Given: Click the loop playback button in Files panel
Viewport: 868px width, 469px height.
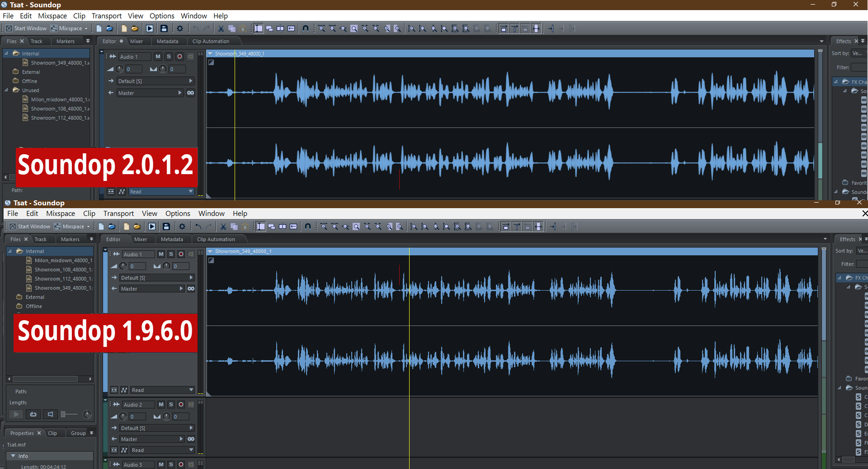Looking at the screenshot, I should point(33,414).
